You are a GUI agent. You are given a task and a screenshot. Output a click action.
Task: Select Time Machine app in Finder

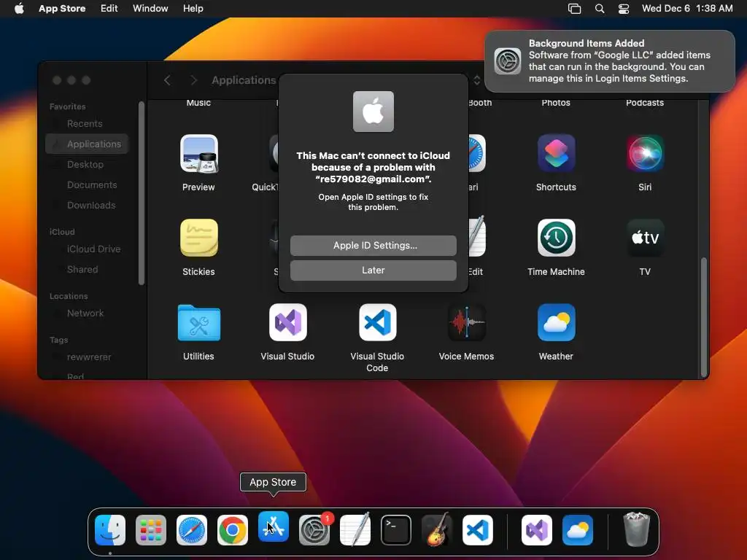pos(556,238)
